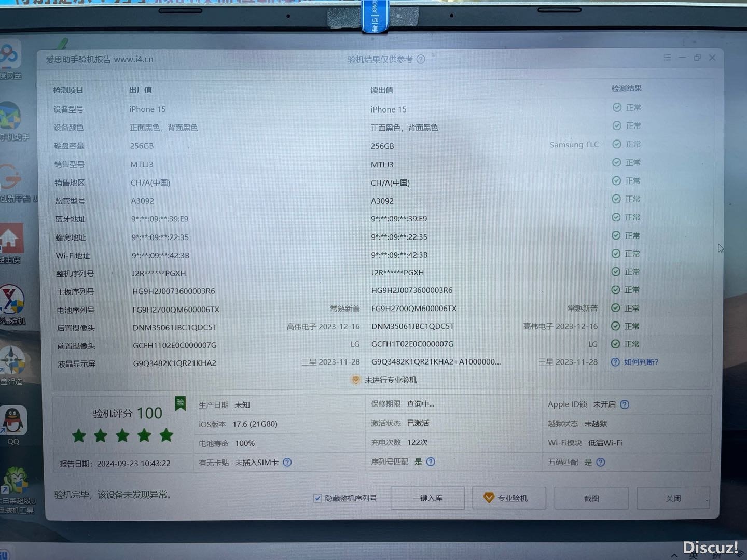Image resolution: width=747 pixels, height=560 pixels.
Task: Select read value G9Q3482K1QR21KHA2+A1000000...
Action: [436, 362]
